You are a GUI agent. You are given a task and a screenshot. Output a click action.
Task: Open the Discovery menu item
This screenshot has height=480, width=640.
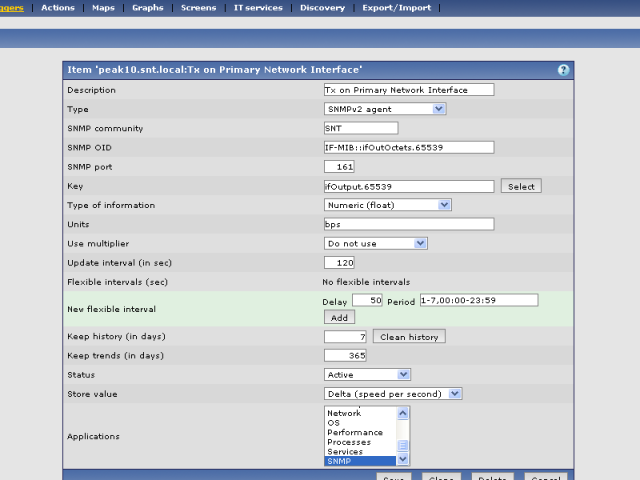[322, 8]
